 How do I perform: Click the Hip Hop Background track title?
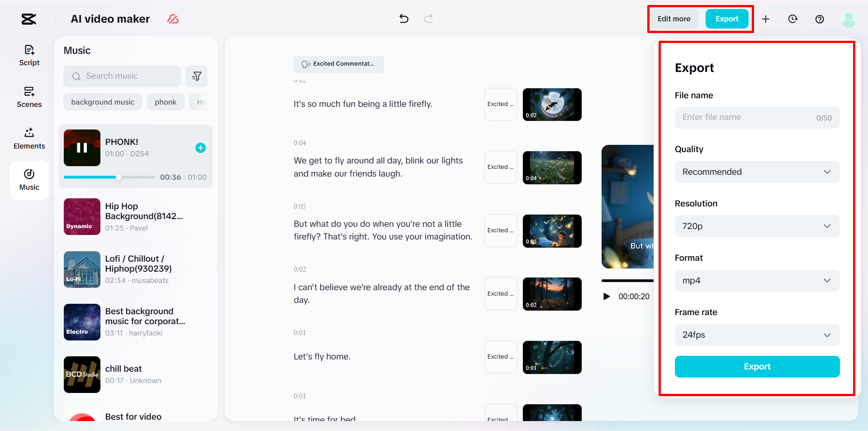tap(144, 211)
